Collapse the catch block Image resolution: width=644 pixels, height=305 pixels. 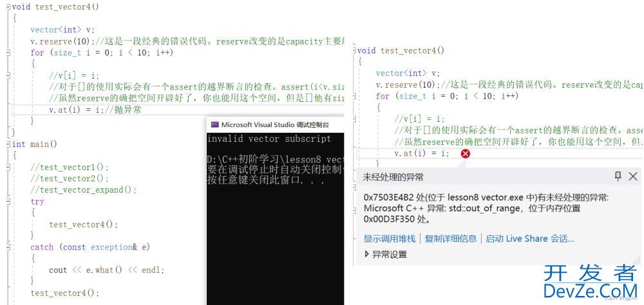(8, 248)
